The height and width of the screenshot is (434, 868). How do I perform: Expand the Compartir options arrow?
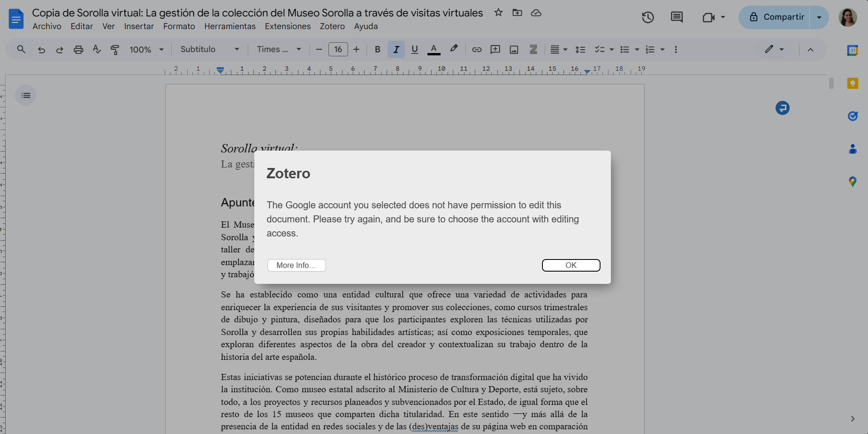(x=819, y=17)
